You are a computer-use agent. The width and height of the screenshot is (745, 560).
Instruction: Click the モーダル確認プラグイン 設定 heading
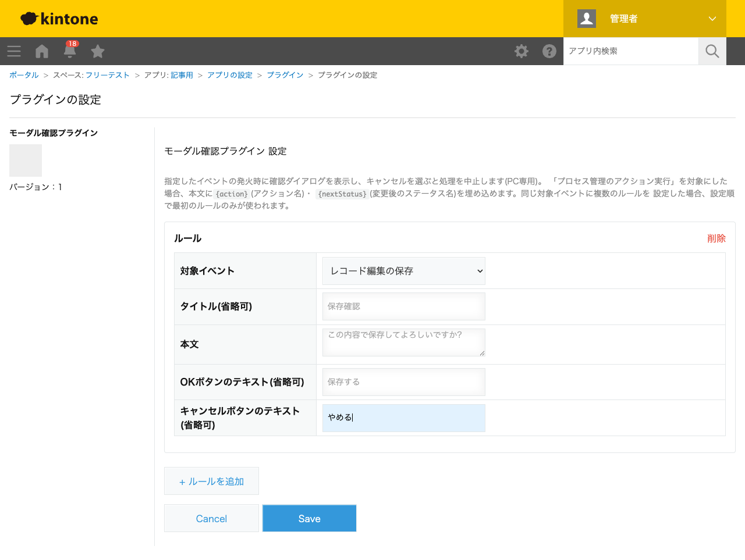click(x=225, y=151)
